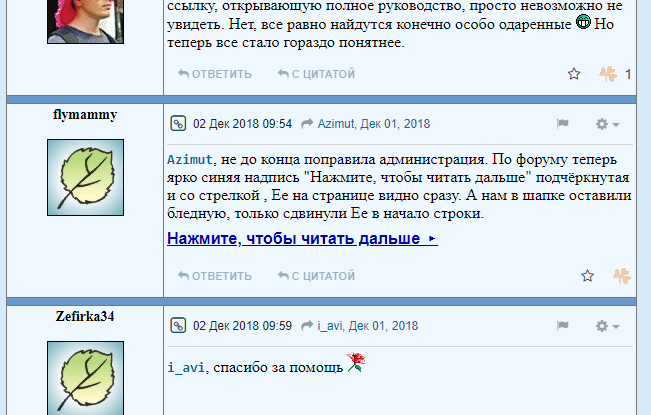Viewport: 651px width, 415px height.
Task: Open Azimut mention in flymammy's post
Action: (190, 159)
